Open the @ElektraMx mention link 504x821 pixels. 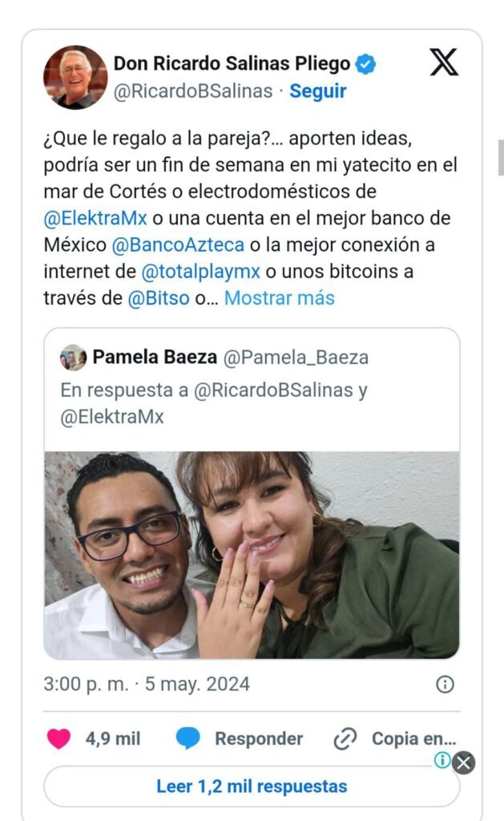95,218
